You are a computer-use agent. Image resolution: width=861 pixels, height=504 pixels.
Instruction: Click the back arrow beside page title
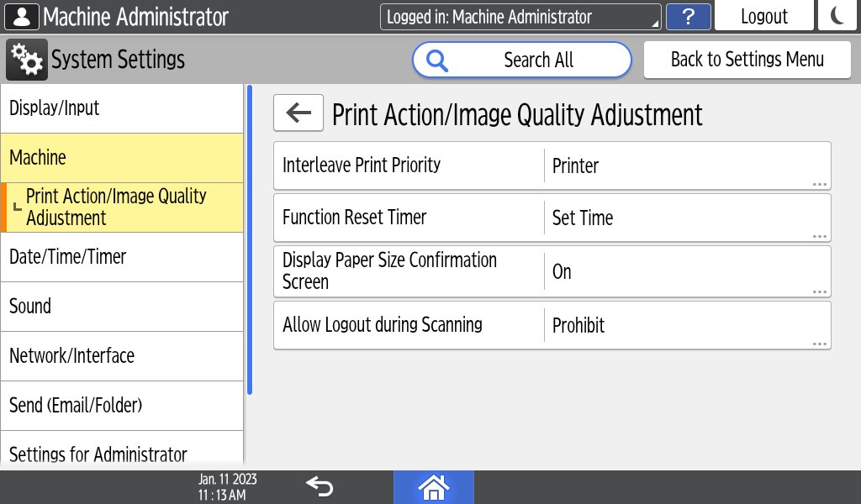pos(298,113)
